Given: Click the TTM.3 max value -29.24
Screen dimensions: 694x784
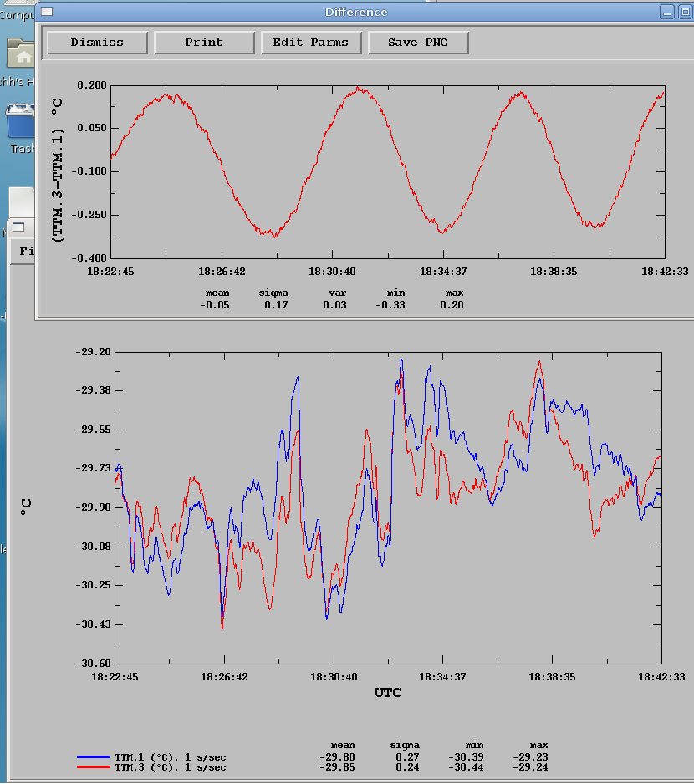Looking at the screenshot, I should pos(530,767).
